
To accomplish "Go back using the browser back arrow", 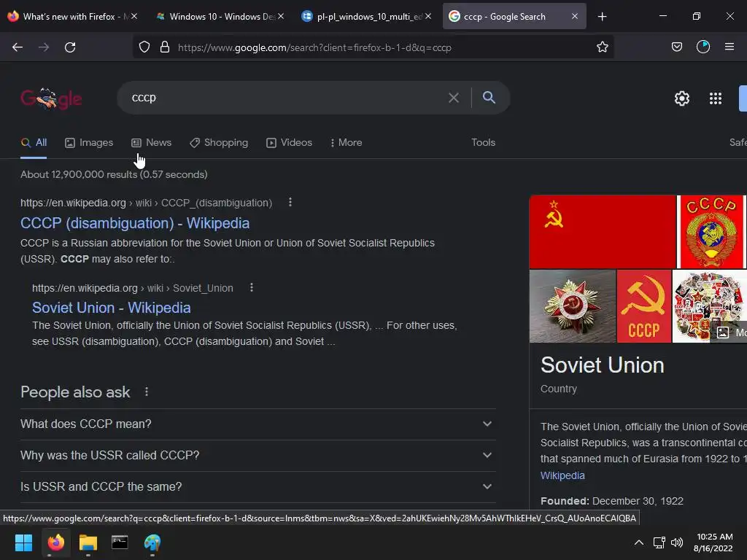I will point(18,47).
